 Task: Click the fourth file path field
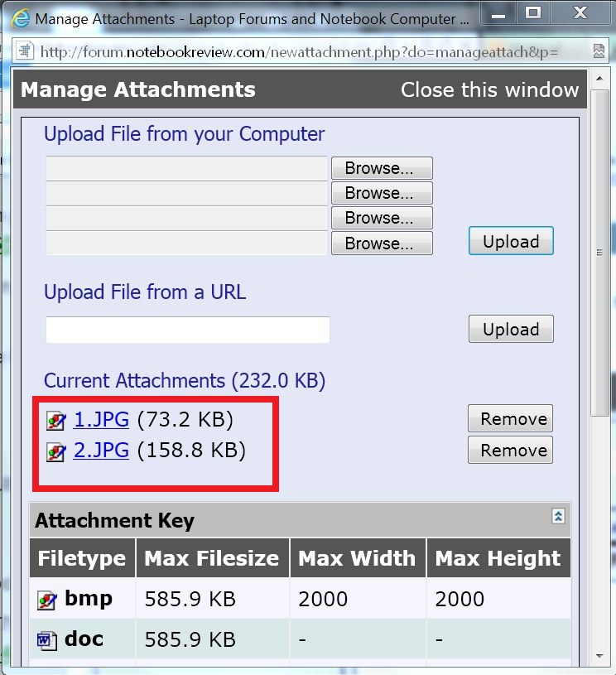186,243
